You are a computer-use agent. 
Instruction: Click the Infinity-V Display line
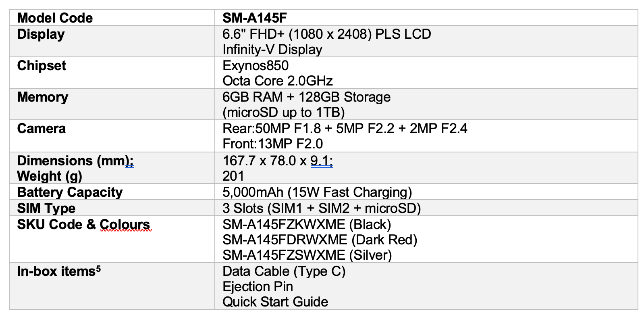(272, 49)
